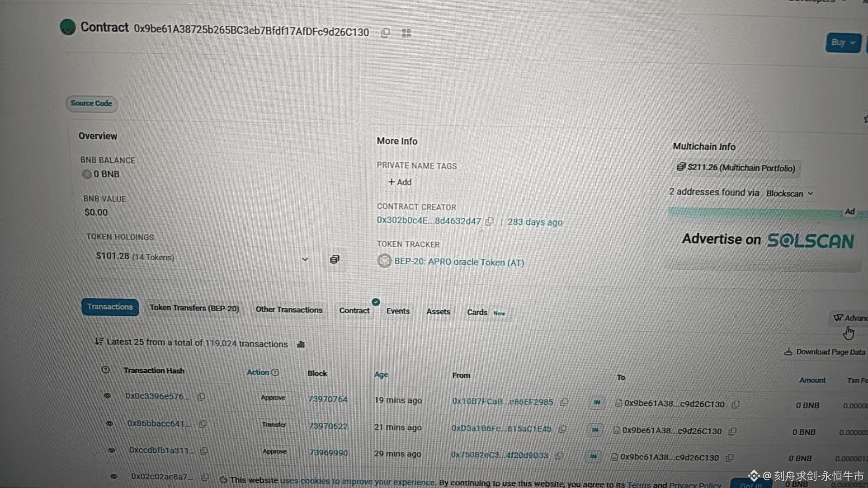Click the token holdings wallet icon
Viewport: 868px width, 488px height.
(335, 259)
